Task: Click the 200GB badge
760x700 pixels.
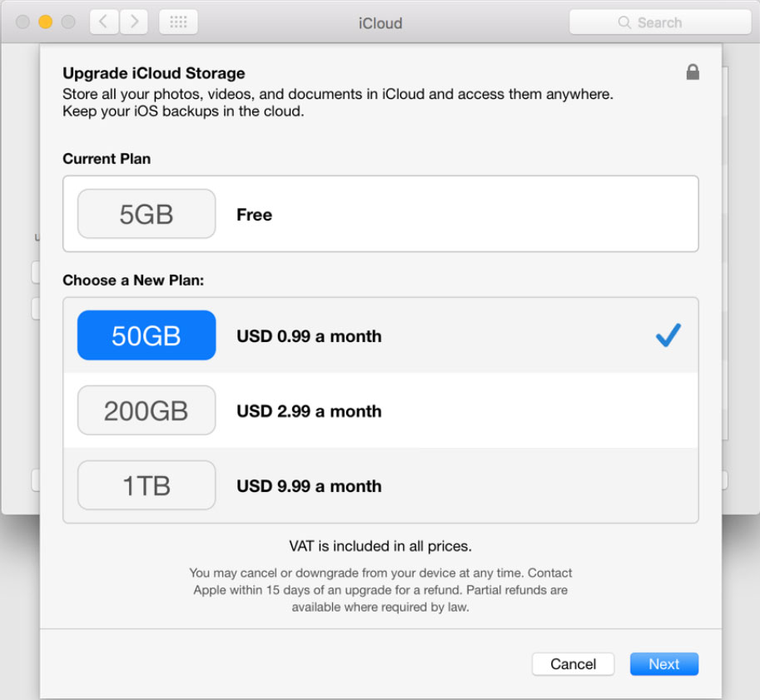Action: [146, 410]
